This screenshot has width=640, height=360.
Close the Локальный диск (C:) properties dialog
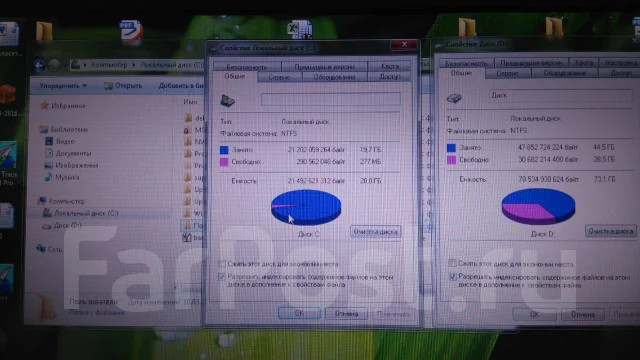click(404, 44)
